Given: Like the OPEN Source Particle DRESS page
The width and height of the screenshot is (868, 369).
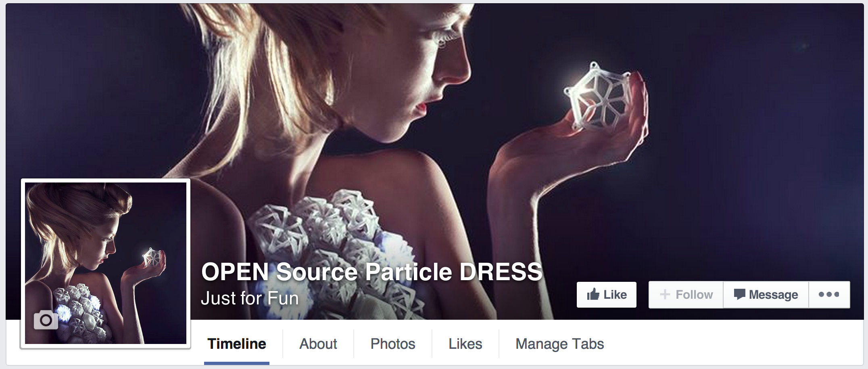Looking at the screenshot, I should (606, 295).
